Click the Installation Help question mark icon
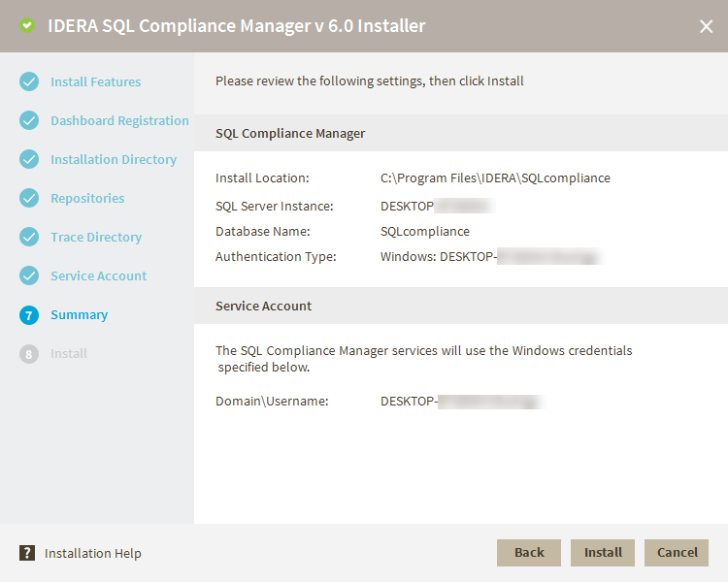This screenshot has height=582, width=728. tap(27, 553)
